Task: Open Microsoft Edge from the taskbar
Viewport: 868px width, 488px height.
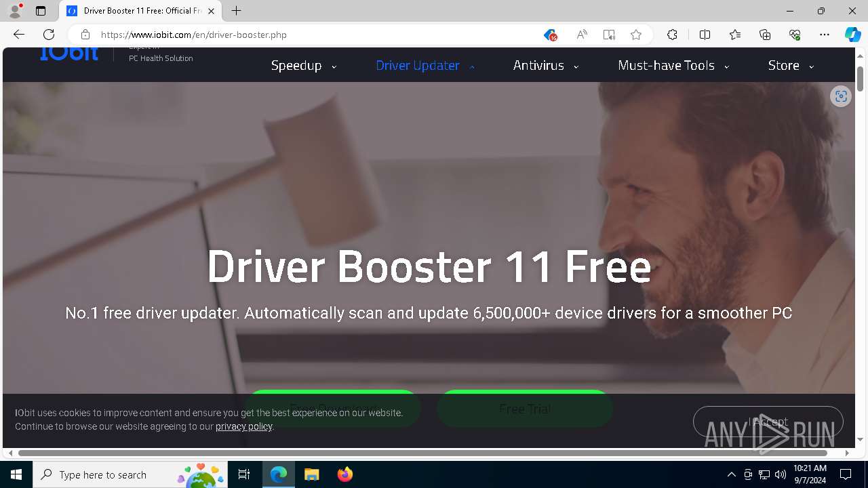Action: click(279, 474)
